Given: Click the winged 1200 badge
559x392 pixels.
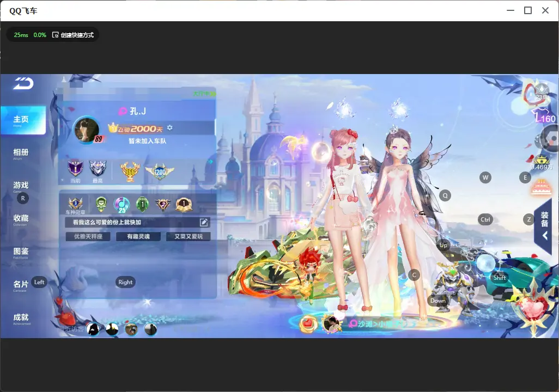Looking at the screenshot, I should click(x=160, y=171).
